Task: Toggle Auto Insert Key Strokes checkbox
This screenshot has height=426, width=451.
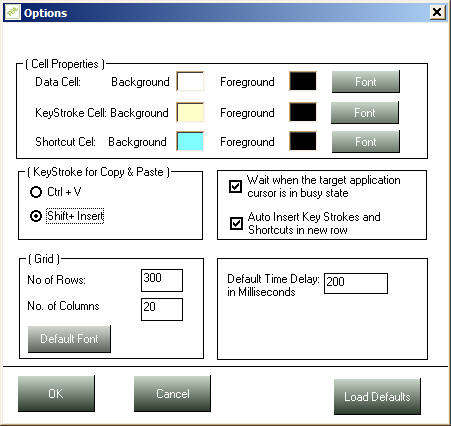Action: coord(236,223)
